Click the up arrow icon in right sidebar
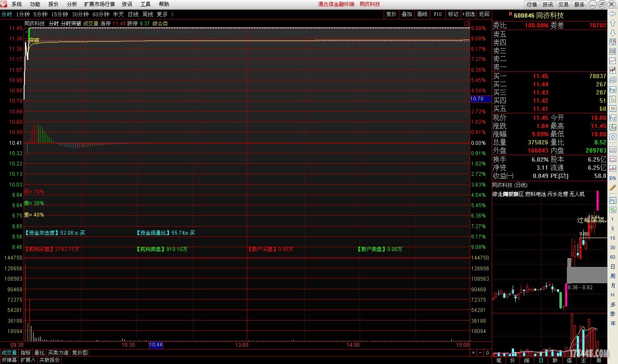The height and width of the screenshot is (364, 618). pos(613,23)
